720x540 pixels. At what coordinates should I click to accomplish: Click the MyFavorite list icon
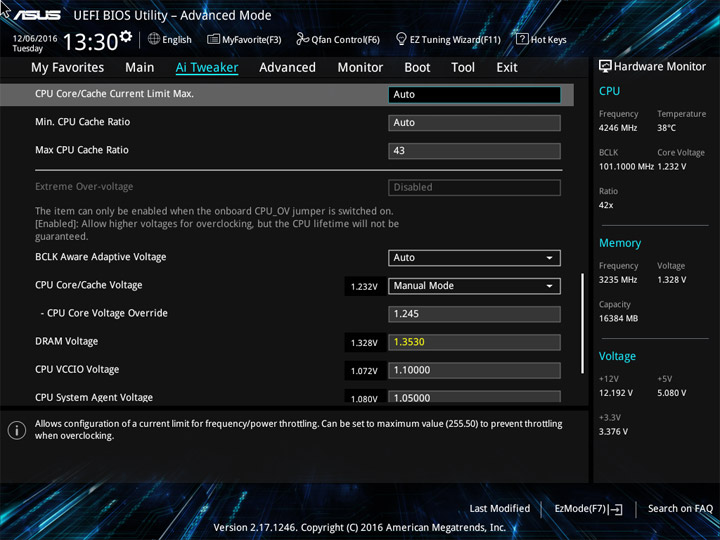click(213, 39)
